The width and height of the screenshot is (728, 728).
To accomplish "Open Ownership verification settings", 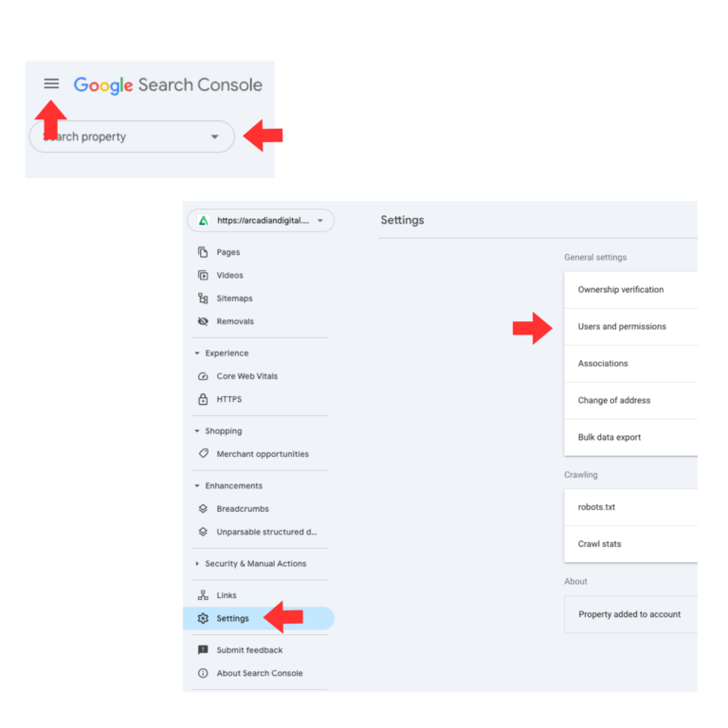I will 621,290.
